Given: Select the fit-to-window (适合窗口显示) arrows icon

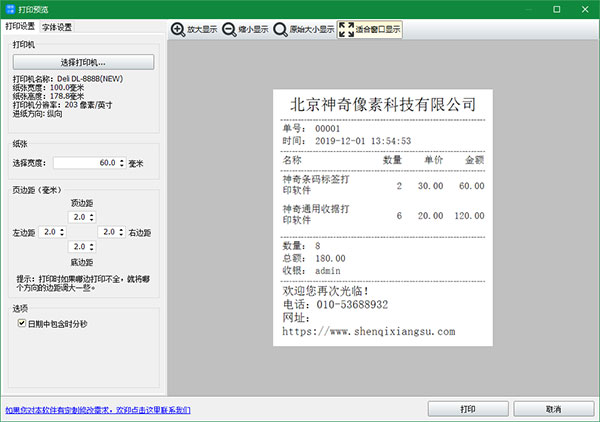Looking at the screenshot, I should 346,29.
